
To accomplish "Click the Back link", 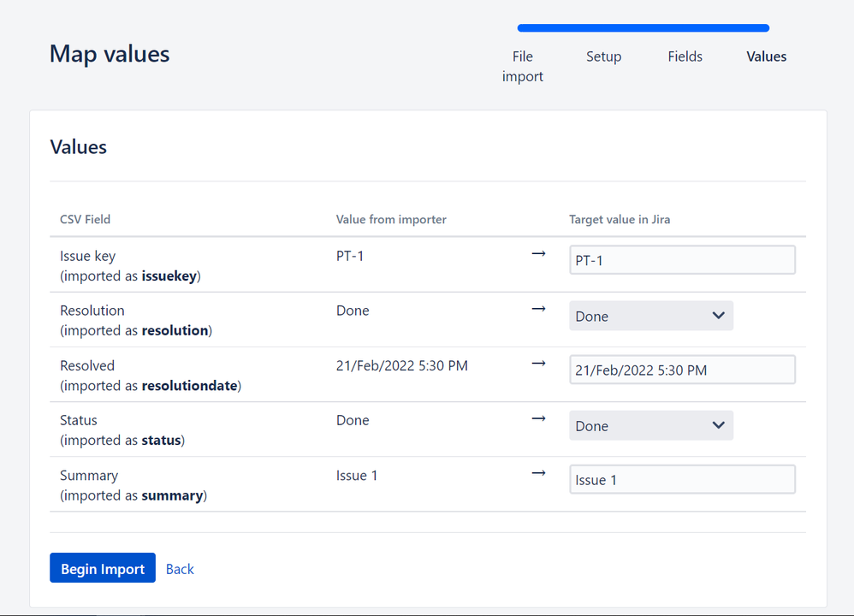I will tap(180, 569).
